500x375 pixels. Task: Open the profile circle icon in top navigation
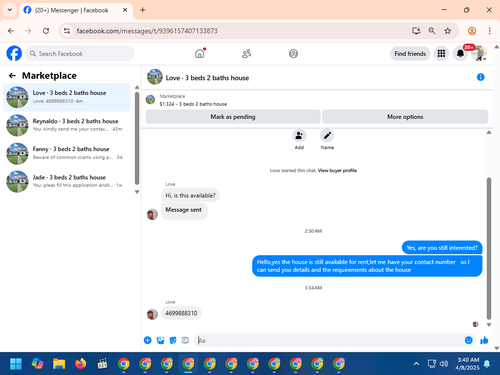(293, 53)
